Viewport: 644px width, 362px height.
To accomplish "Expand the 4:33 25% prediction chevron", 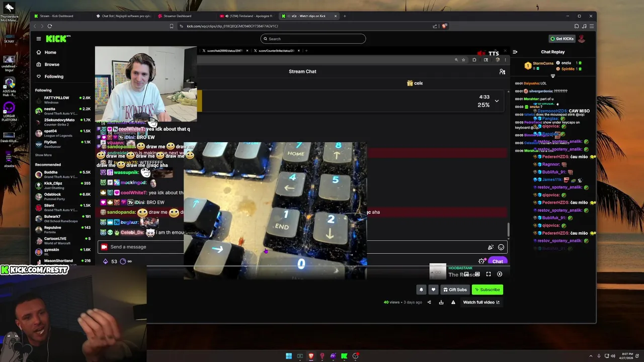I will point(497,101).
